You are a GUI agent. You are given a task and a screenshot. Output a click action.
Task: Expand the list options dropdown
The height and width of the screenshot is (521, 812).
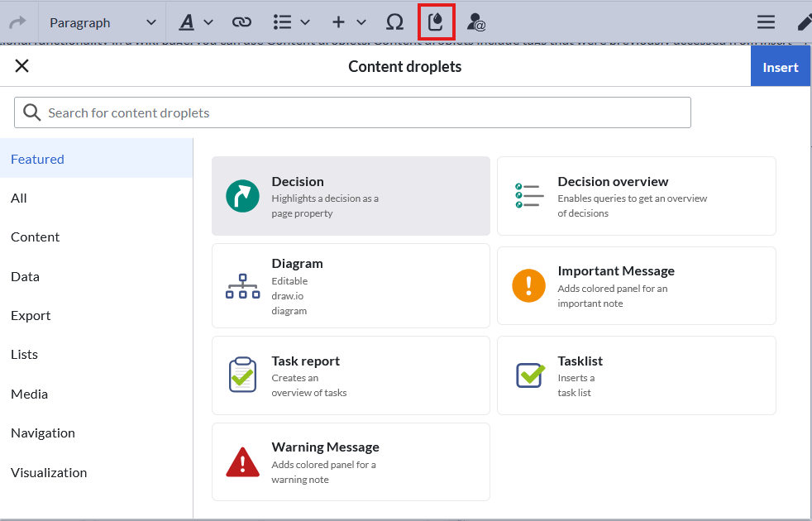[x=291, y=22]
